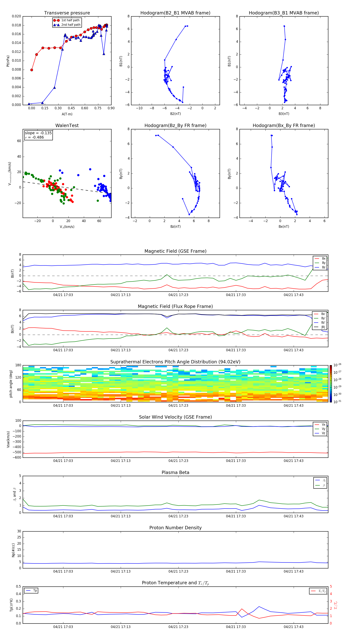Click 'Vx' legend entry in velocity plot
This screenshot has height=644, width=351.
pos(320,424)
